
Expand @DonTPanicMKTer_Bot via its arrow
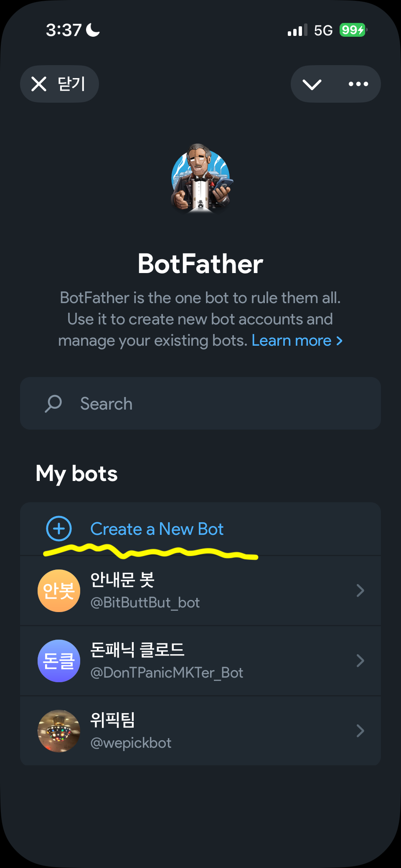click(x=360, y=660)
